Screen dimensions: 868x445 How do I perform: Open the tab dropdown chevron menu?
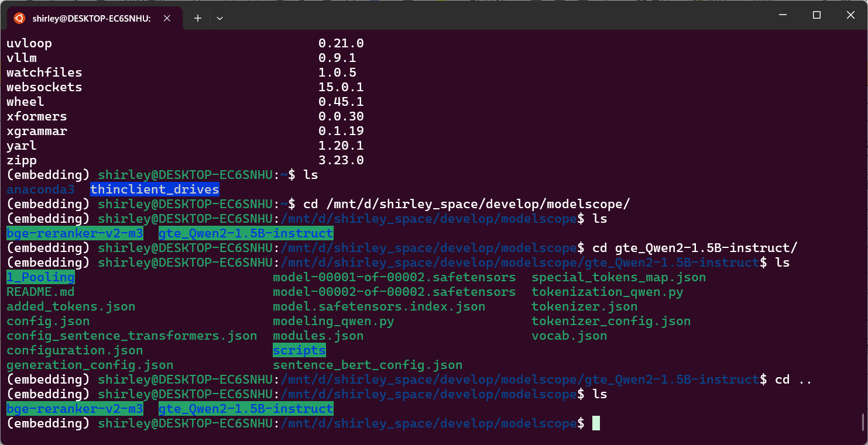coord(219,18)
